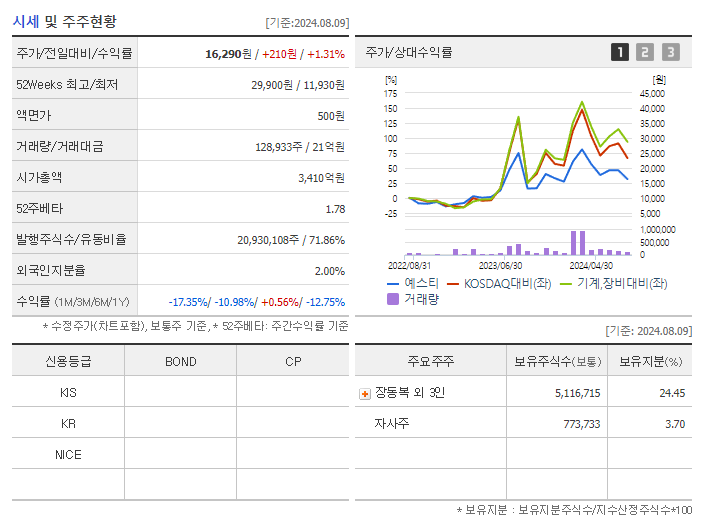702x525 pixels.
Task: Click the +1.31% return value
Action: 326,54
